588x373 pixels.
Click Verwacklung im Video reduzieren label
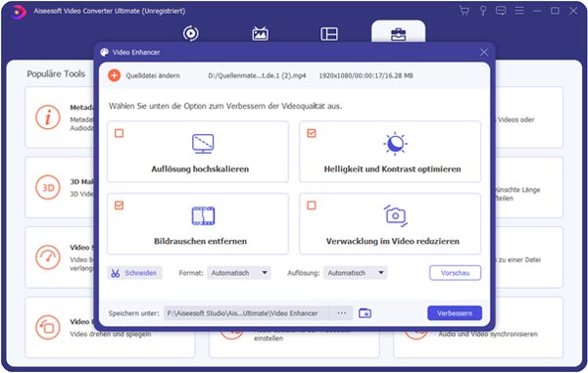click(393, 241)
